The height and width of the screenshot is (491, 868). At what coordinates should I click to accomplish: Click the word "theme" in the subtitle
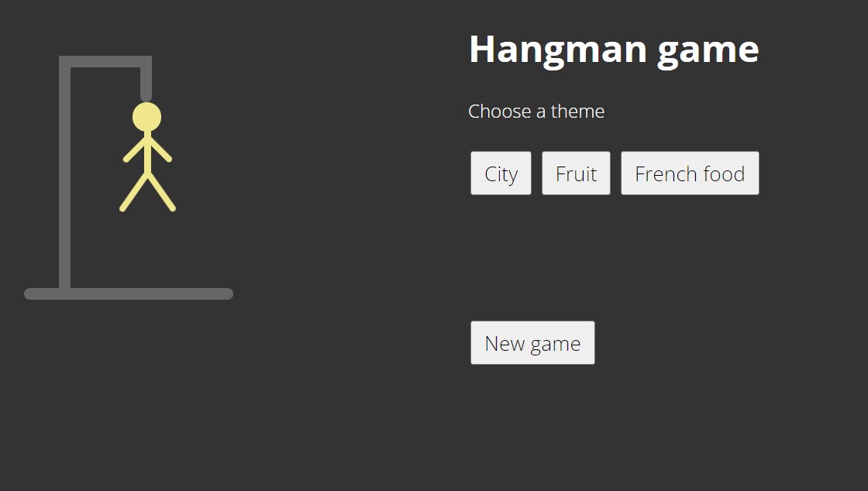577,112
